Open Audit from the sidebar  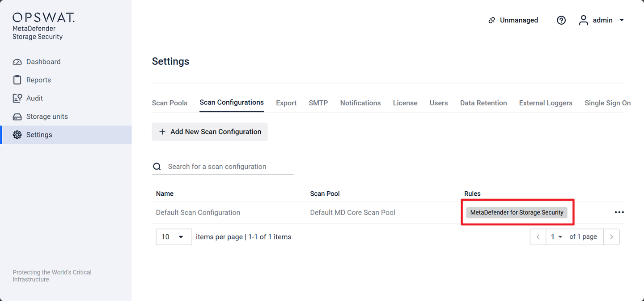point(66,98)
